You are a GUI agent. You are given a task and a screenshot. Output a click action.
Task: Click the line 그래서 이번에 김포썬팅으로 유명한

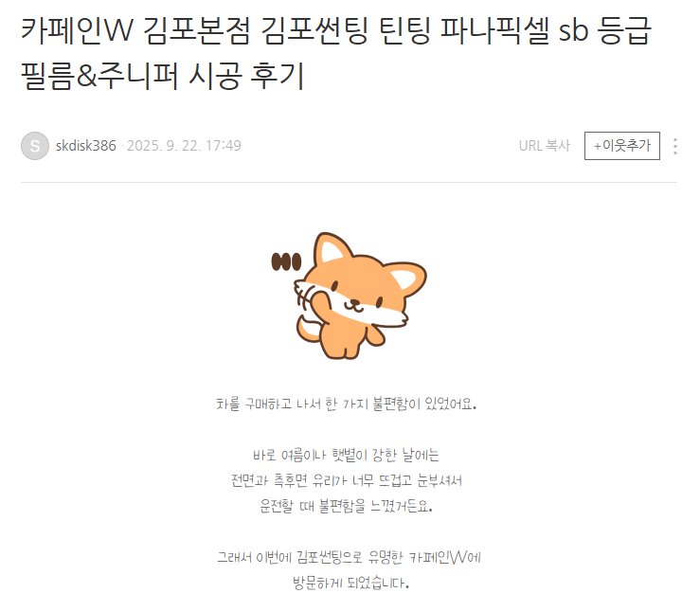[x=349, y=557]
